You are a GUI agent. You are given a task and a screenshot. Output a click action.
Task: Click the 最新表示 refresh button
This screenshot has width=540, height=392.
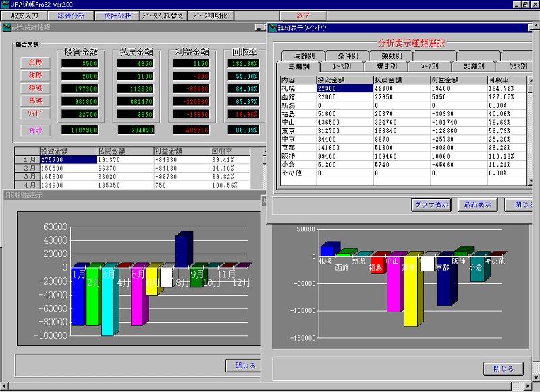point(478,204)
